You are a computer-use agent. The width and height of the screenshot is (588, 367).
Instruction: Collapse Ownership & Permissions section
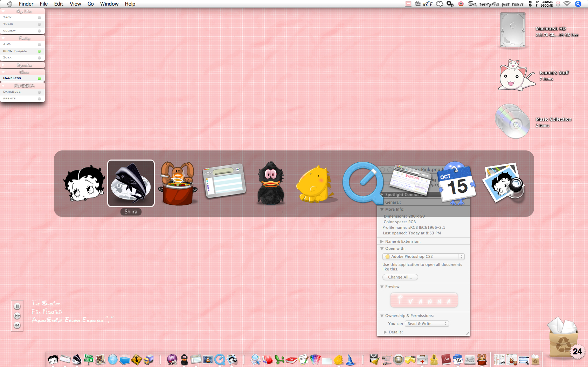(x=382, y=316)
